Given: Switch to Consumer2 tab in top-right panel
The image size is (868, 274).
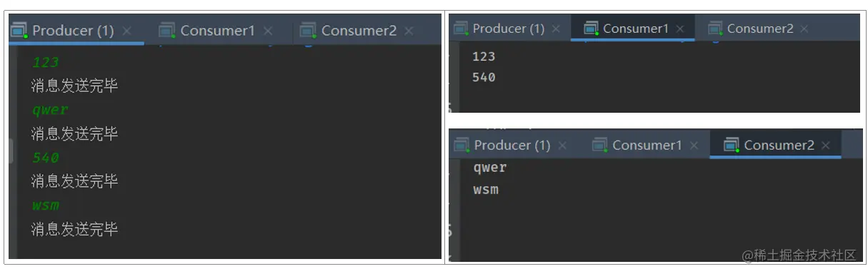Looking at the screenshot, I should point(760,29).
